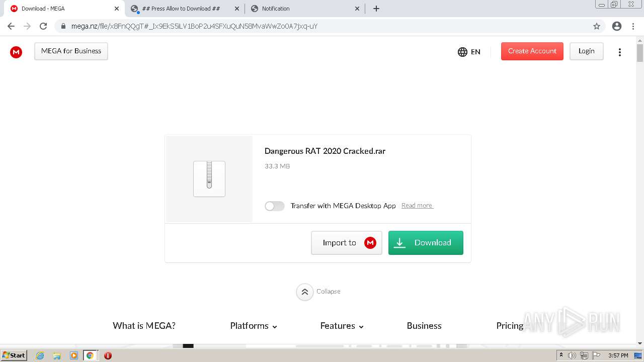
Task: Toggle Transfer with MEGA Desktop App
Action: coord(275,206)
